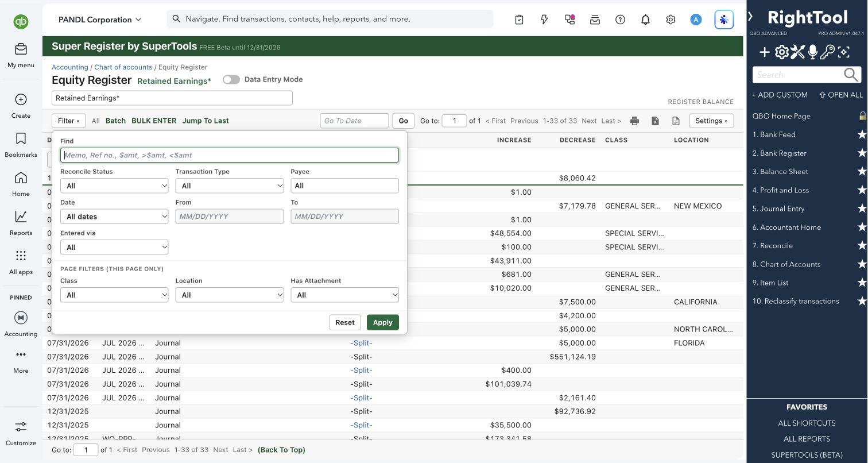Open the QuickBooks gear settings icon

671,20
